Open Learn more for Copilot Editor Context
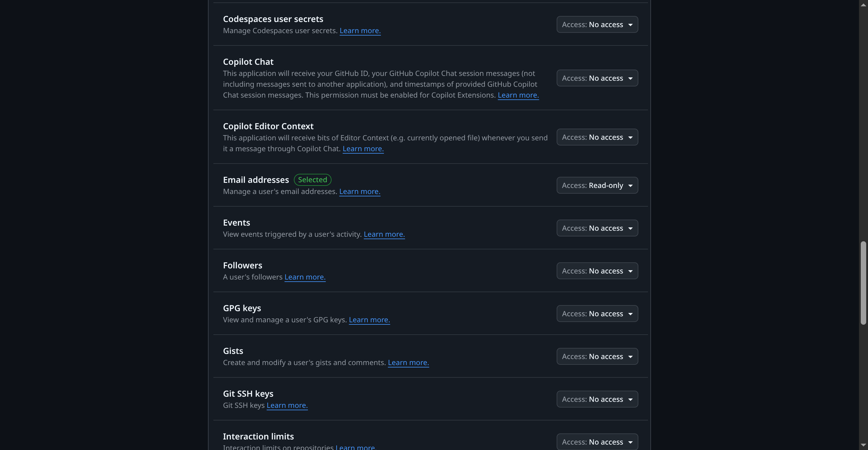Image resolution: width=868 pixels, height=450 pixels. point(363,148)
